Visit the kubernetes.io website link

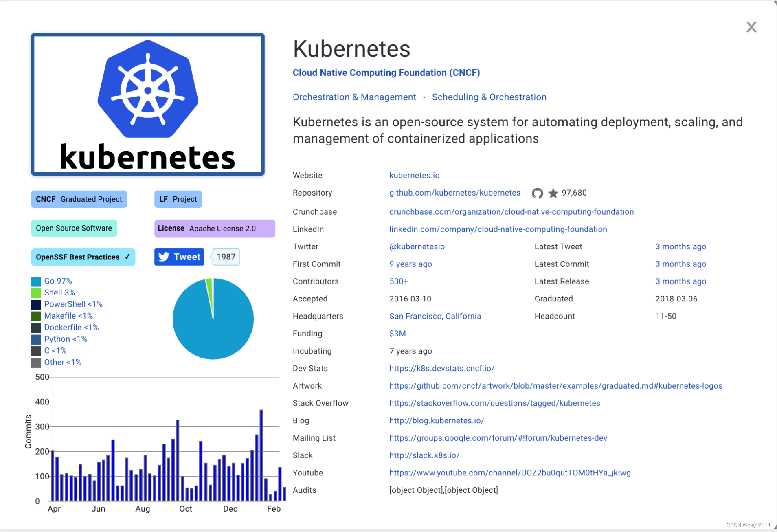click(414, 175)
